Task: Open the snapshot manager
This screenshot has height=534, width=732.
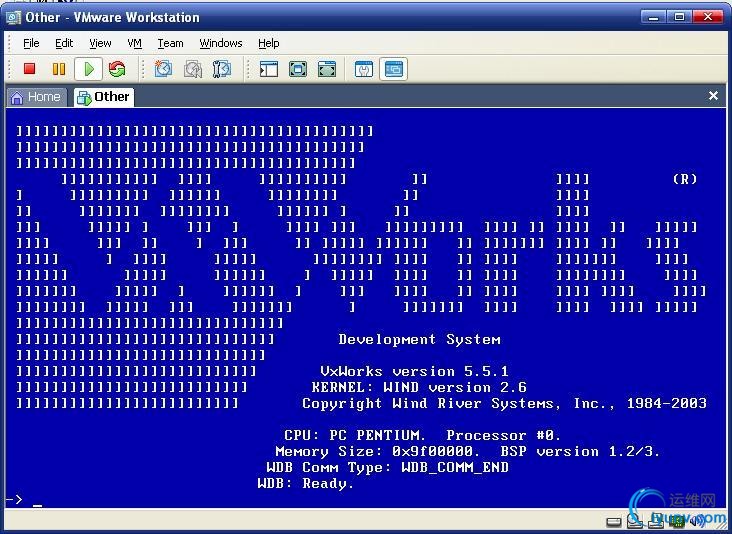Action: tap(222, 69)
